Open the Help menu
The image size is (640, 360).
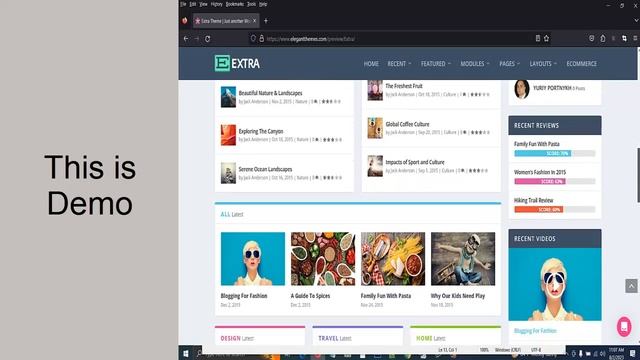coord(263,4)
